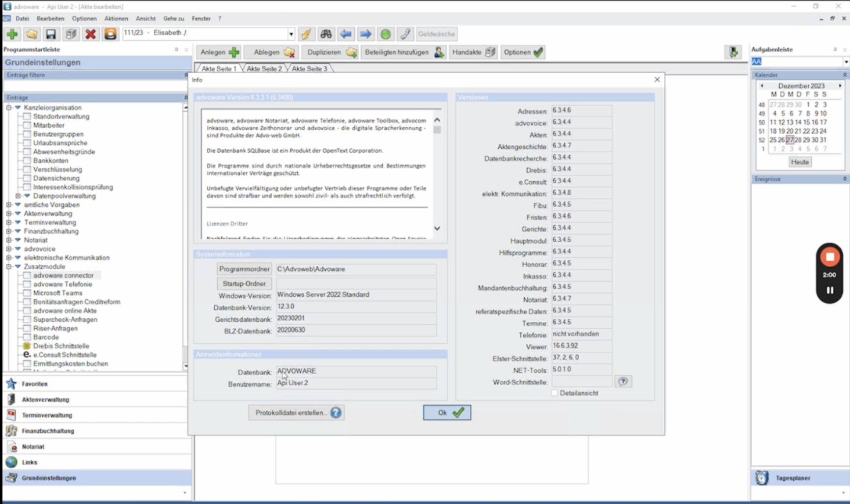Click the Heute button in the calendar
The height and width of the screenshot is (504, 850).
(x=799, y=162)
